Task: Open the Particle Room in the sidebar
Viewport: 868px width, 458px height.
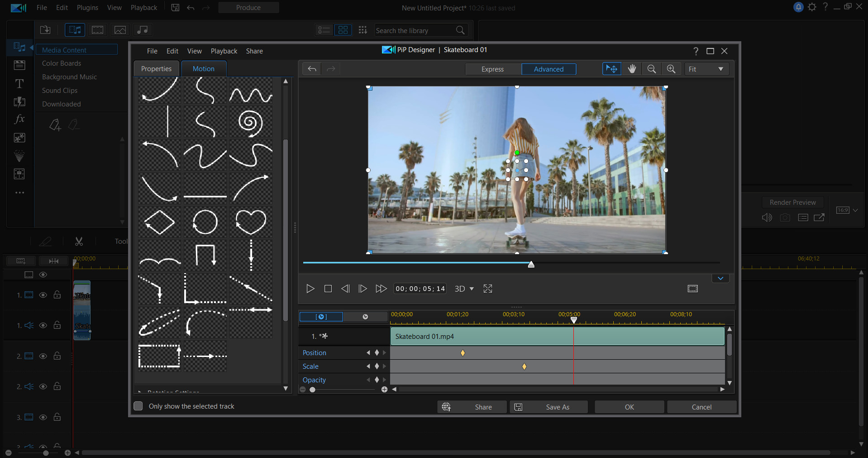Action: 19,156
